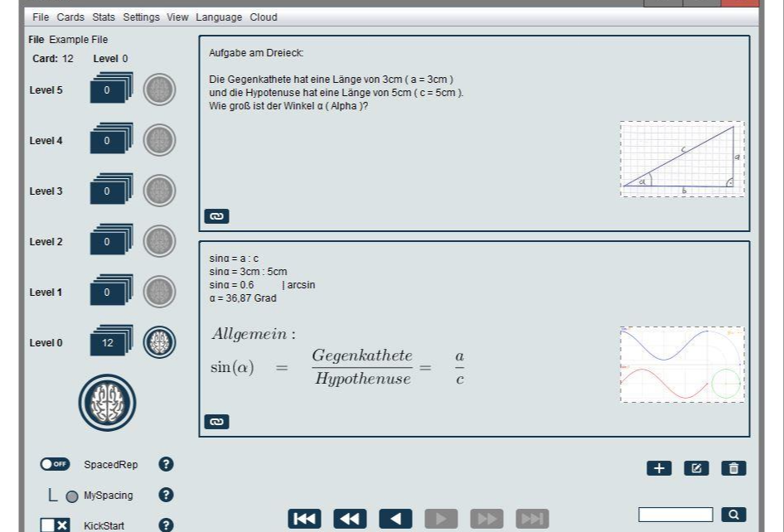The width and height of the screenshot is (784, 532).
Task: Enable the SpacedRep toggle switch
Action: click(55, 464)
